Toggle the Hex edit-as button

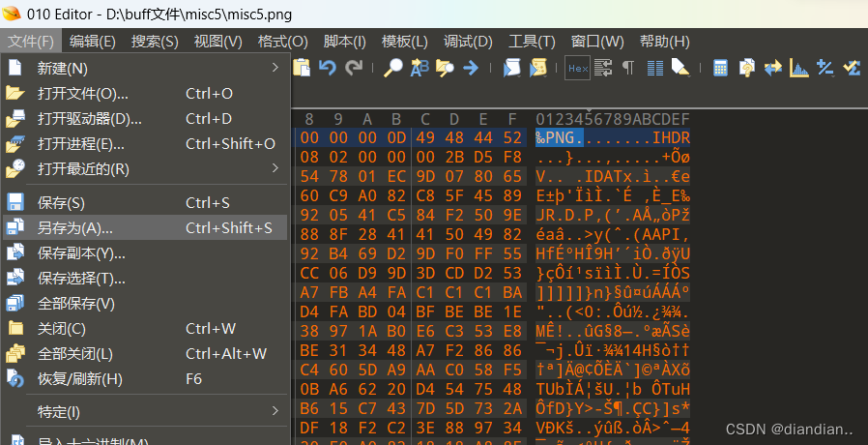pos(577,68)
